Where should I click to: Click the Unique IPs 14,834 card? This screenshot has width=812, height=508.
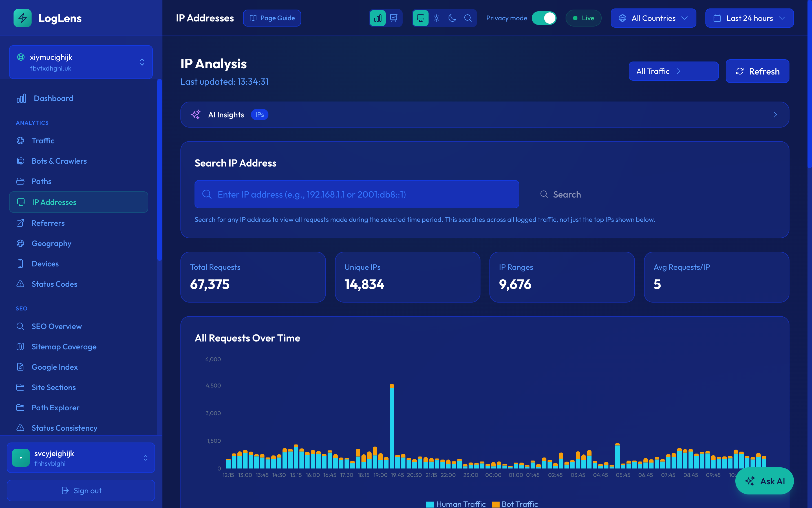(x=407, y=277)
